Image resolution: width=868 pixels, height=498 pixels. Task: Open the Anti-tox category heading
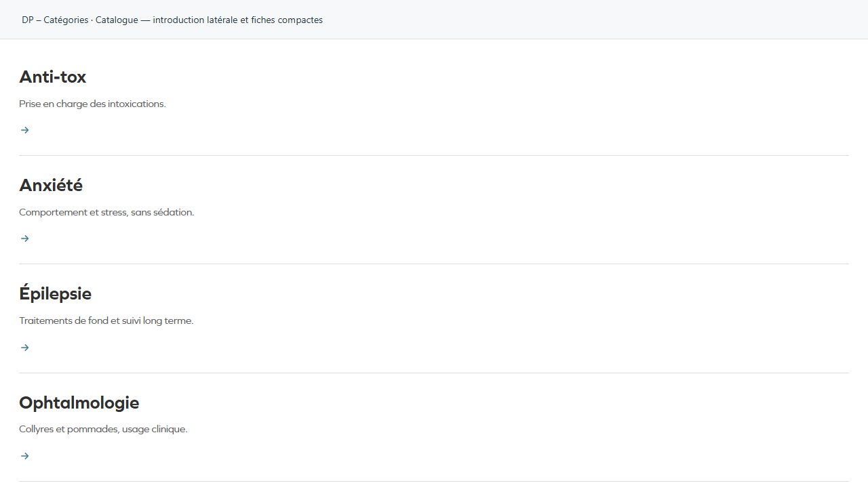pyautogui.click(x=53, y=77)
